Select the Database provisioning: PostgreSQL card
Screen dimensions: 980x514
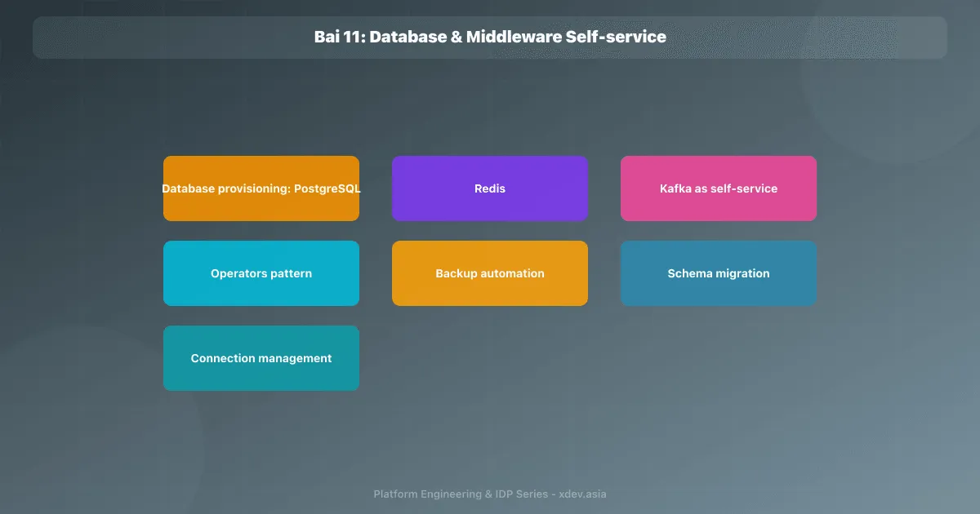click(261, 188)
